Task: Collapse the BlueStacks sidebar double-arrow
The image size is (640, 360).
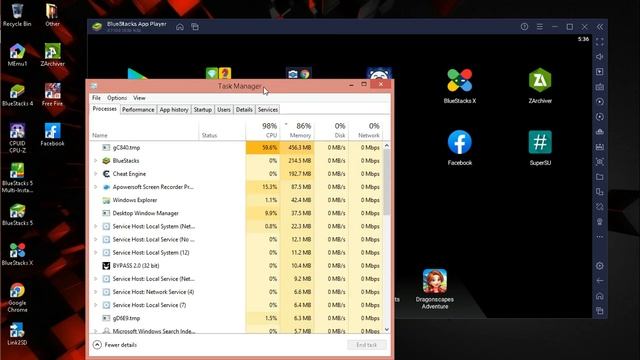Action: click(x=600, y=27)
